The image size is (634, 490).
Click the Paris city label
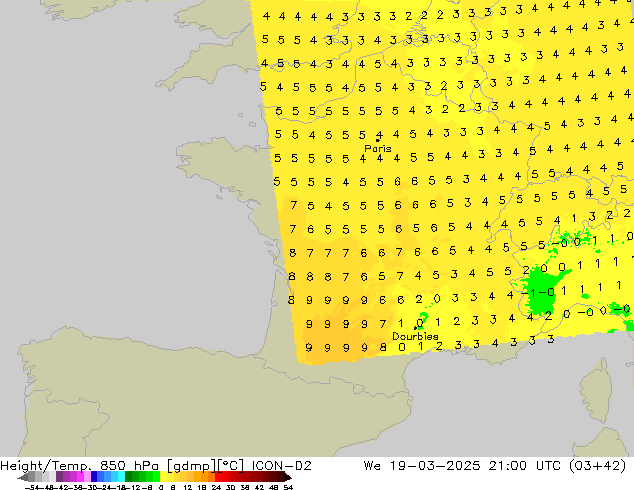(x=378, y=148)
